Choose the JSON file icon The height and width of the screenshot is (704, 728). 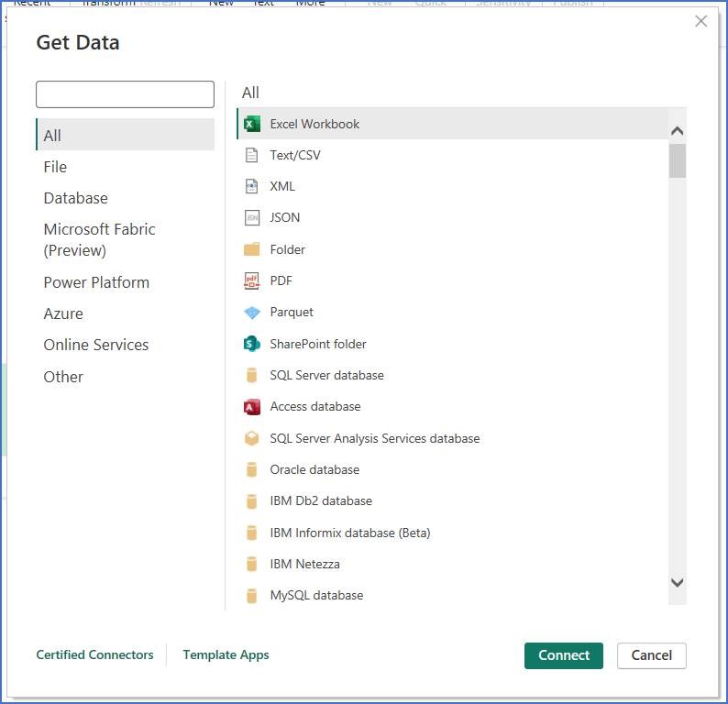[251, 217]
